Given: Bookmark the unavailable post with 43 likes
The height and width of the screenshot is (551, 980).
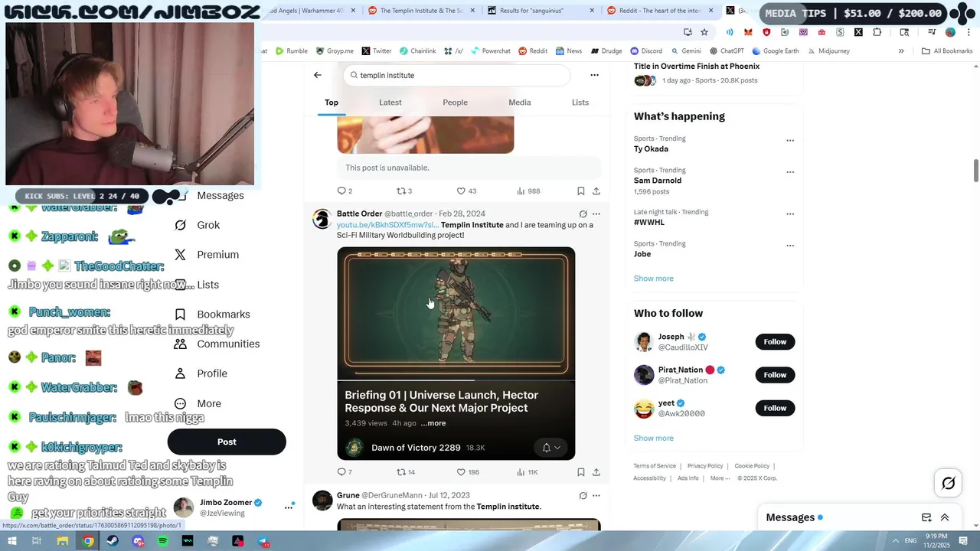Looking at the screenshot, I should 580,191.
